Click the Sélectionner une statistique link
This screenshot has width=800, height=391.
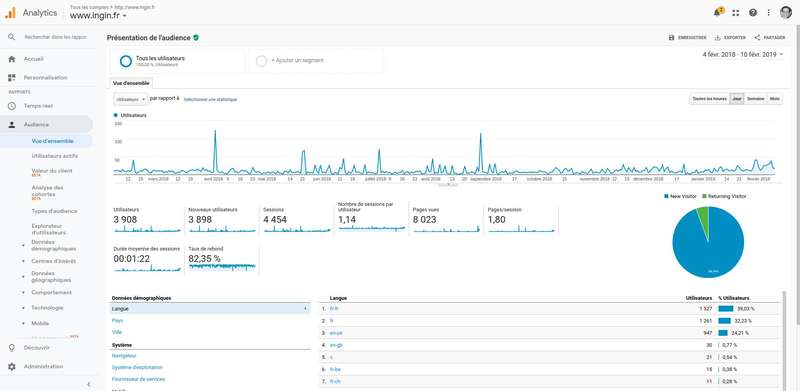tap(210, 100)
